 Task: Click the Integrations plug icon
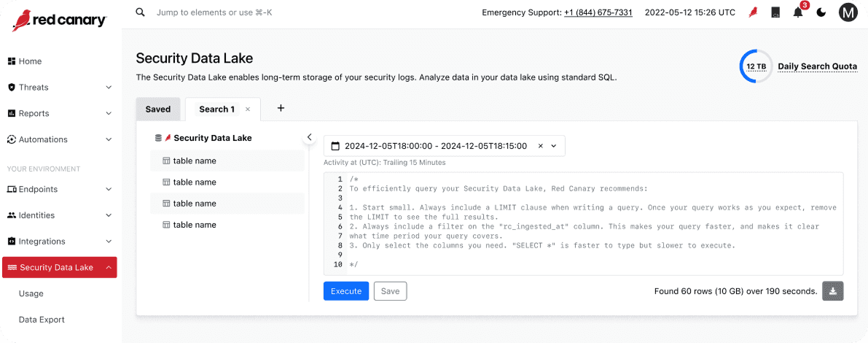(x=11, y=241)
